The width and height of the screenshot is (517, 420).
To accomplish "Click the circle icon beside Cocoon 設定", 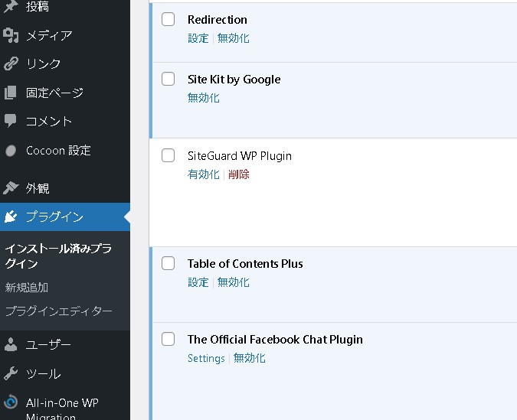I will click(11, 151).
